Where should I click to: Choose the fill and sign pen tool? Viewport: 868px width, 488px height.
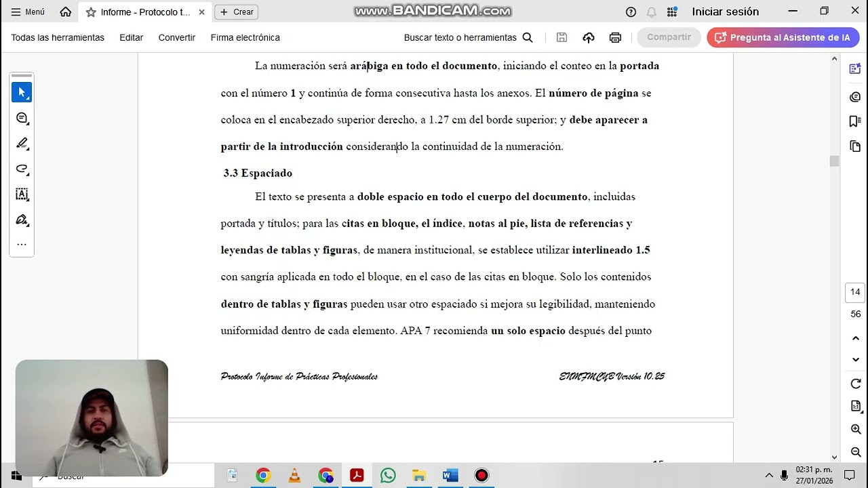22,220
